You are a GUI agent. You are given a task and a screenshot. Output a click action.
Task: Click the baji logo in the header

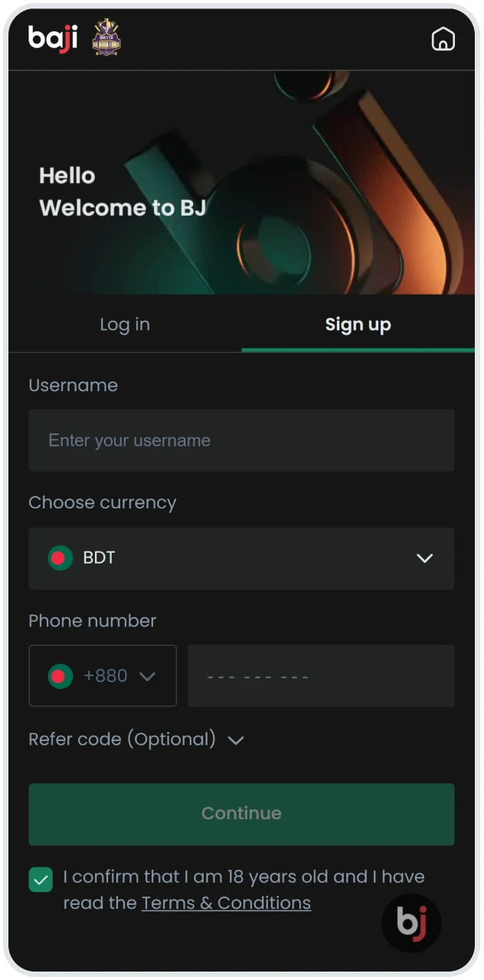[51, 38]
